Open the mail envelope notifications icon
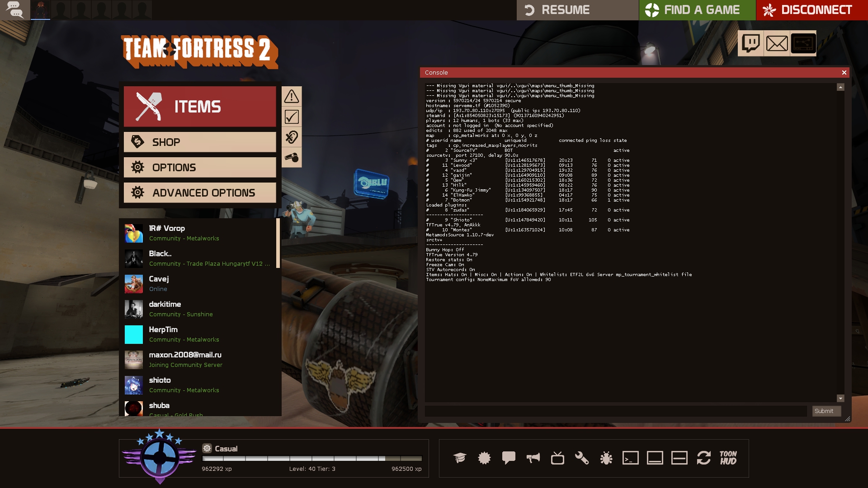This screenshot has height=488, width=868. tap(777, 43)
